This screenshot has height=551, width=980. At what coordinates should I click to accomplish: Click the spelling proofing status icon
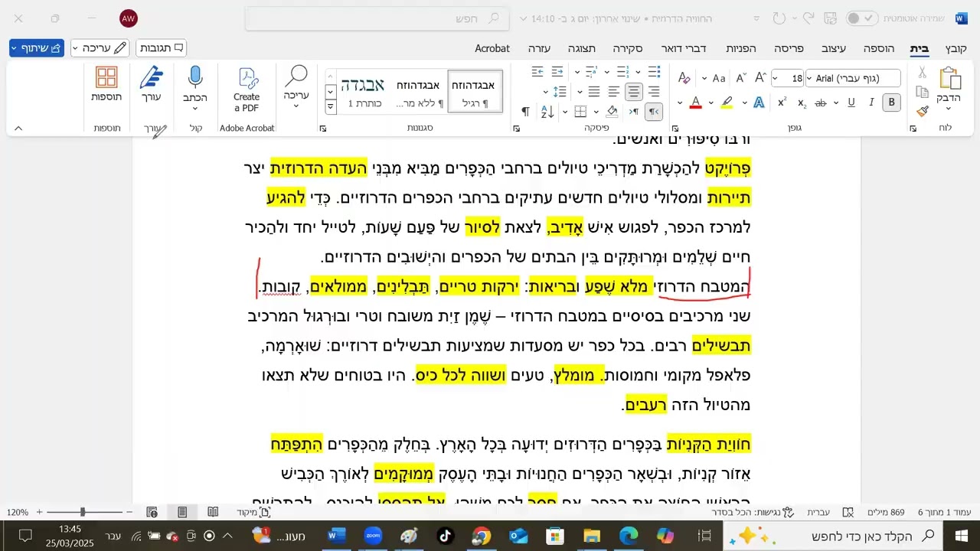pyautogui.click(x=848, y=512)
